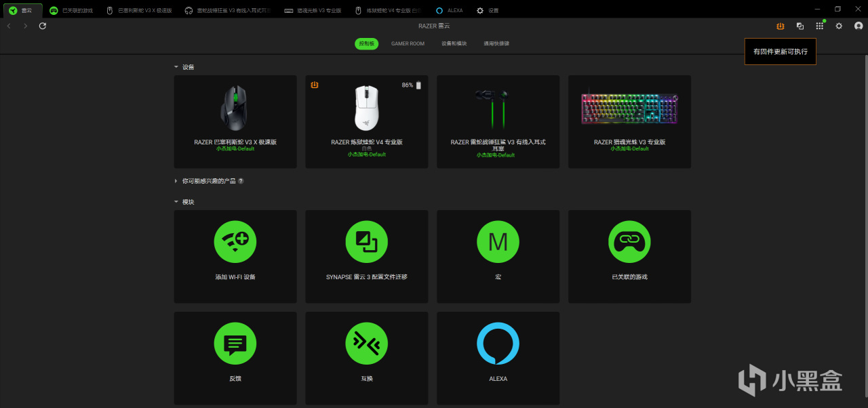
Task: Click the RAZER 雷云 title text
Action: 434,26
